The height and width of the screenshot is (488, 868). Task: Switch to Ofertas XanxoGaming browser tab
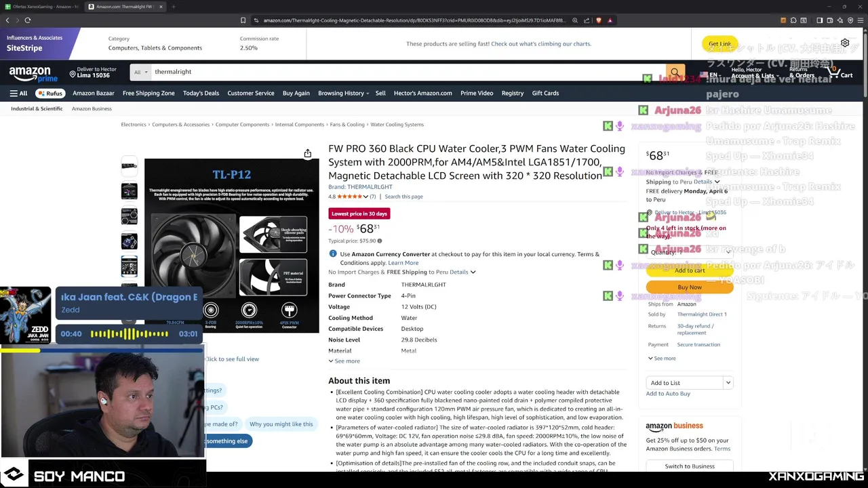coord(41,7)
